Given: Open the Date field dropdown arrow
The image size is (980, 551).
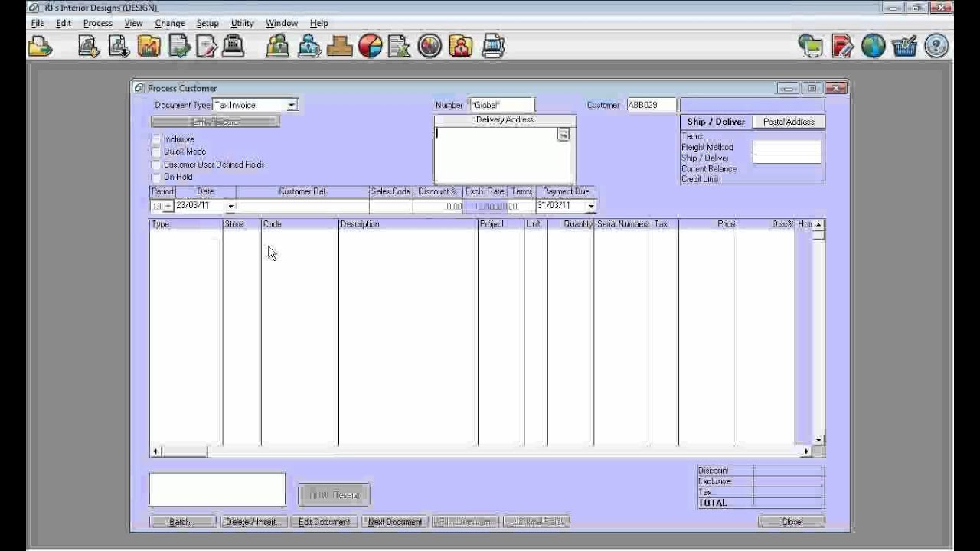Looking at the screenshot, I should [x=230, y=206].
